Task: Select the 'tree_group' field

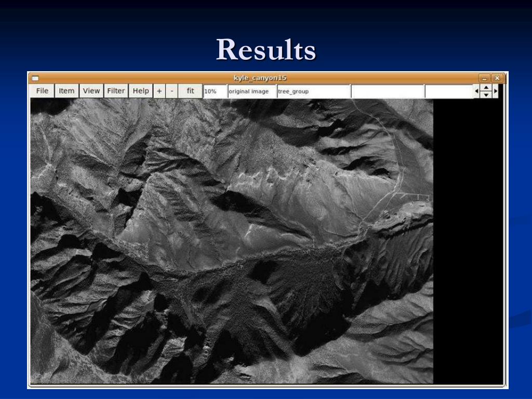Action: 314,91
